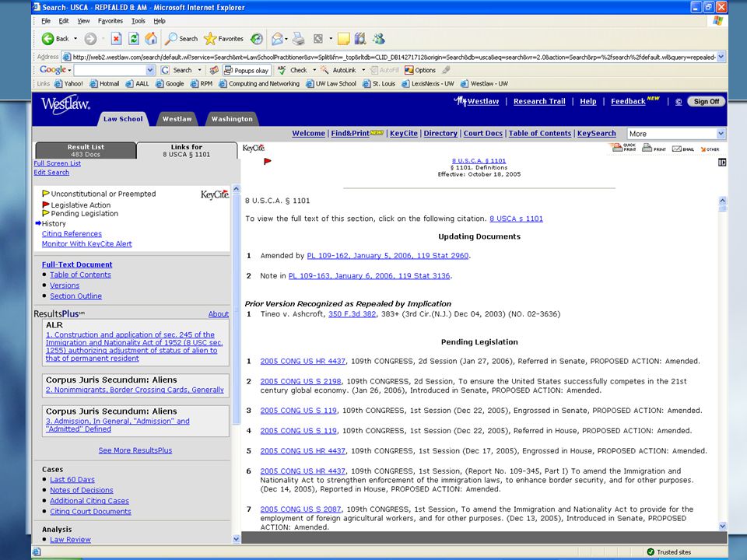Click the Citing References link
This screenshot has width=747, height=560.
[x=72, y=234]
